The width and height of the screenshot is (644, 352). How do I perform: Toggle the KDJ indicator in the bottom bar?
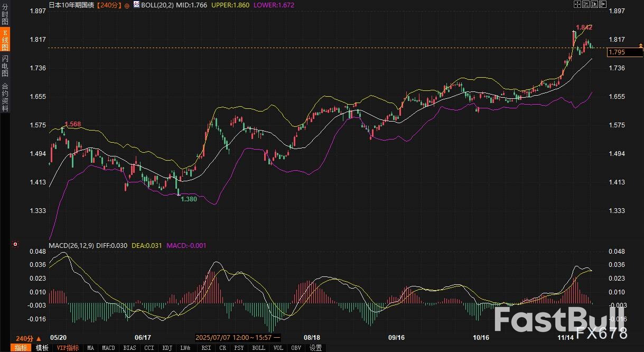(x=167, y=348)
